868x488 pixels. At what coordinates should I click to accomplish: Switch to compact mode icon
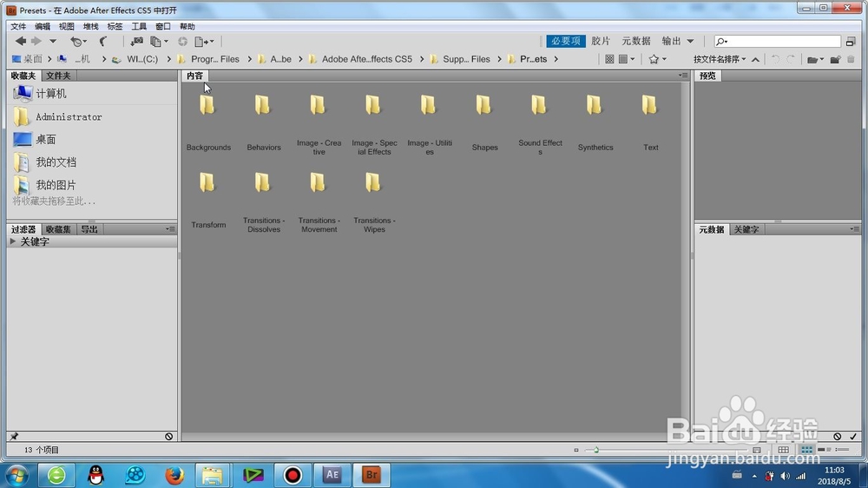pos(851,41)
